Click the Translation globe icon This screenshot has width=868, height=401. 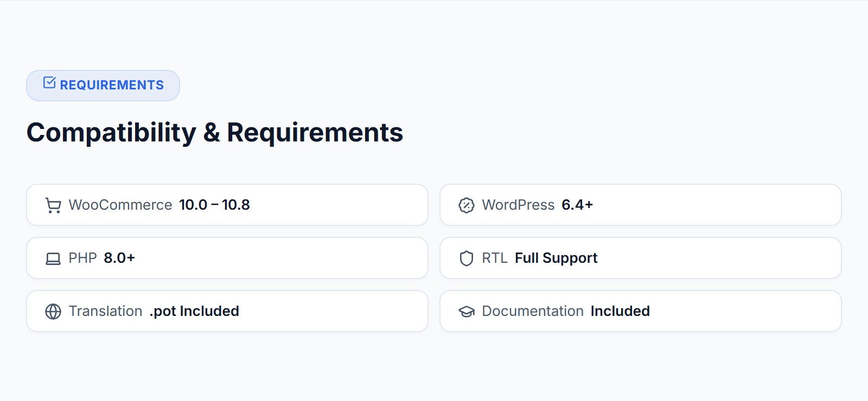coord(53,312)
